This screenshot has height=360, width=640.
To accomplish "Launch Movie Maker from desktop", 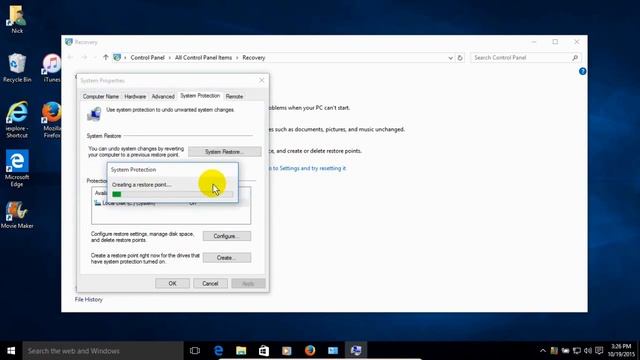I will coord(17,214).
